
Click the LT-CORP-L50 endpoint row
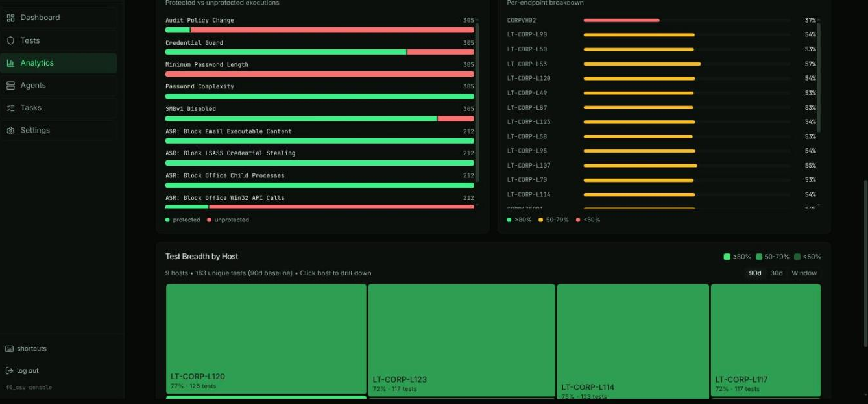point(661,49)
